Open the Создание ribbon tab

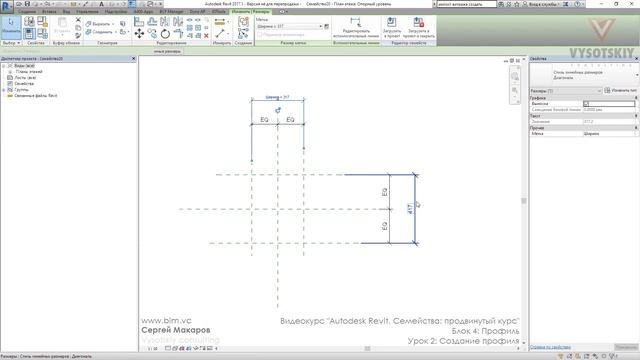pyautogui.click(x=27, y=11)
